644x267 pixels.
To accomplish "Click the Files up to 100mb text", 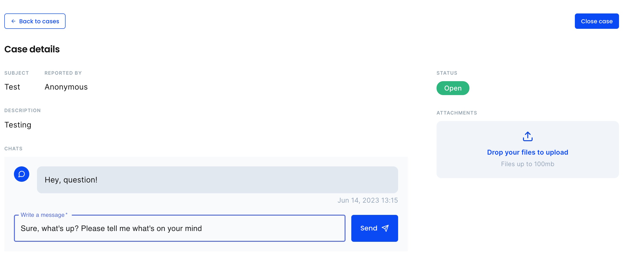I will (x=528, y=164).
